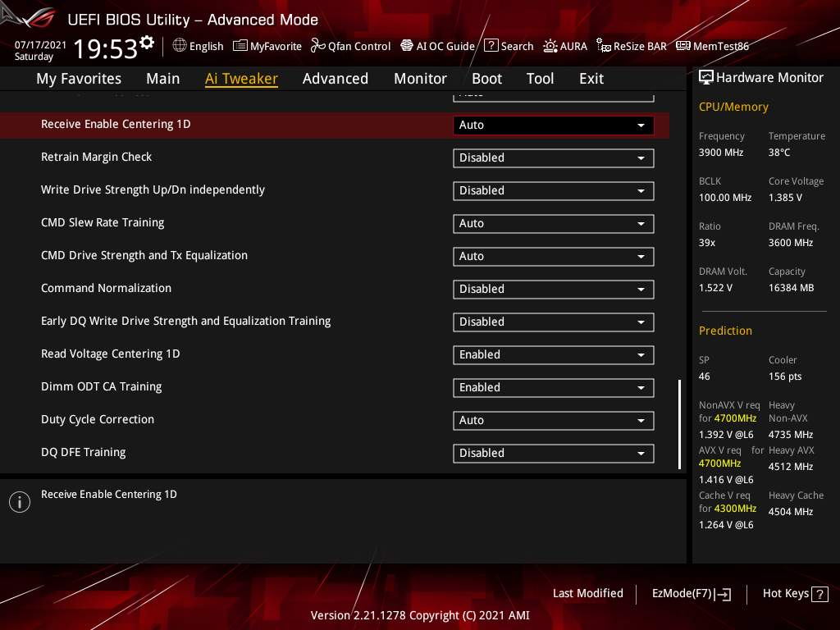Image resolution: width=840 pixels, height=630 pixels.
Task: Click the Search question mark icon
Action: 491,46
